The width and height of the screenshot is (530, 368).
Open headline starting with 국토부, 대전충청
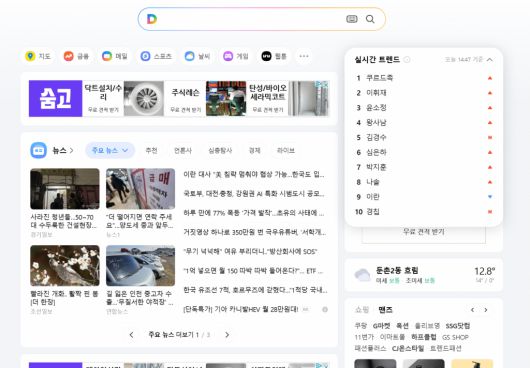coord(254,194)
